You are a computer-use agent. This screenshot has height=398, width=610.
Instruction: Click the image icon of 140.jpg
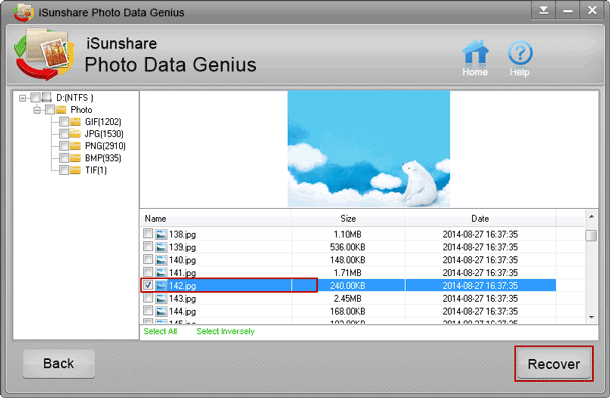(161, 260)
